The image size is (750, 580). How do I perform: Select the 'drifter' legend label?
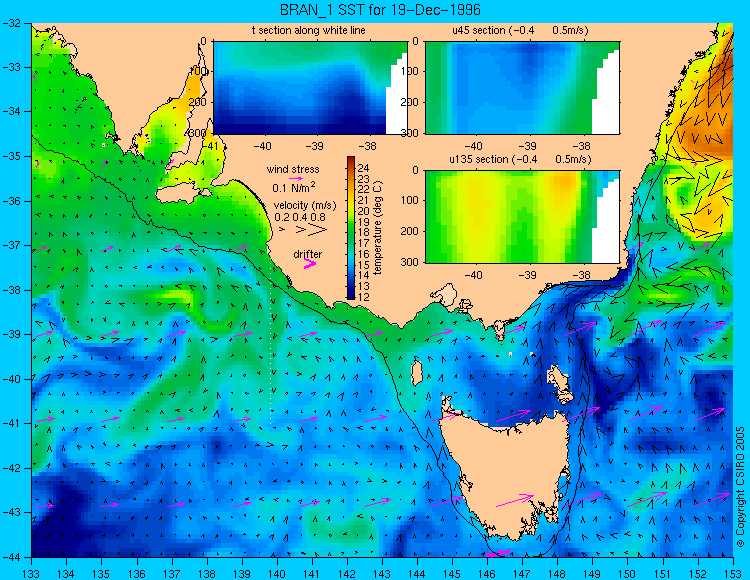coord(308,254)
